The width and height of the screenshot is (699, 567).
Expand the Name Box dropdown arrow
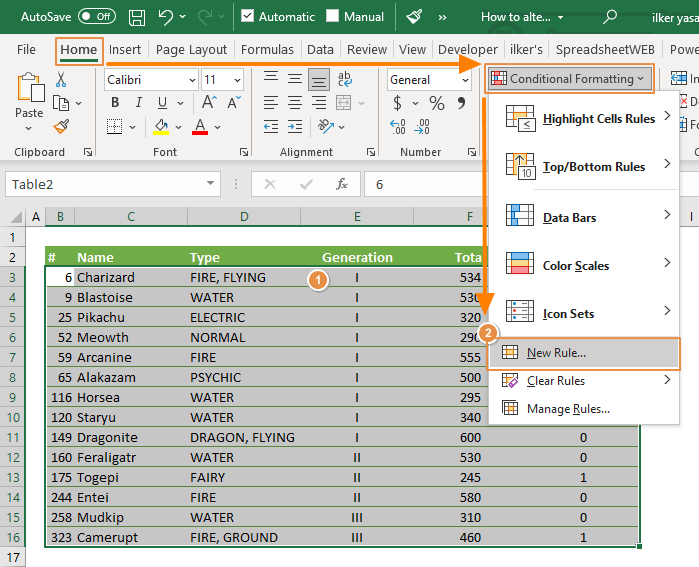click(210, 183)
